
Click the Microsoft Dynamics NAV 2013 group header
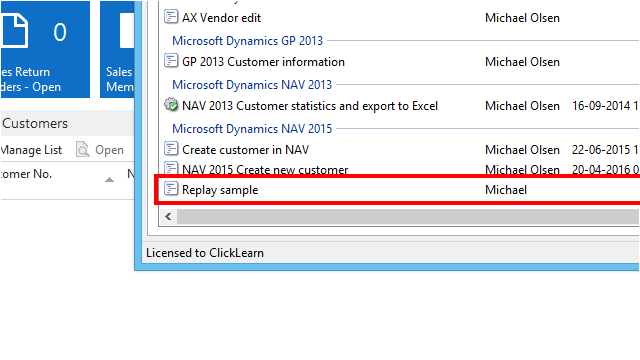click(252, 85)
